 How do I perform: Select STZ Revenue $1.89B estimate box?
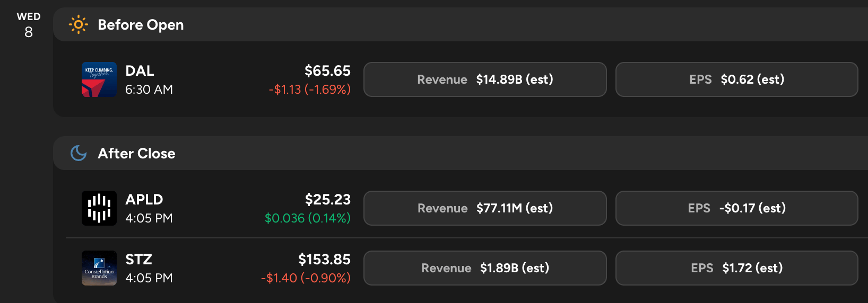pyautogui.click(x=485, y=268)
